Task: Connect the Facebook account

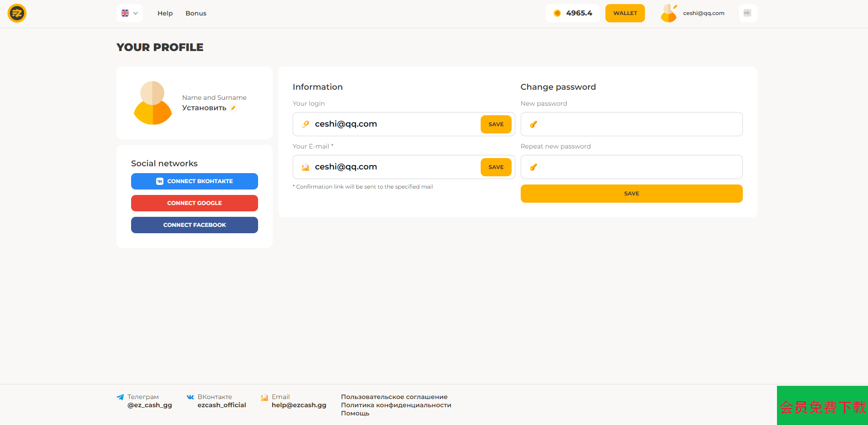Action: pos(194,225)
